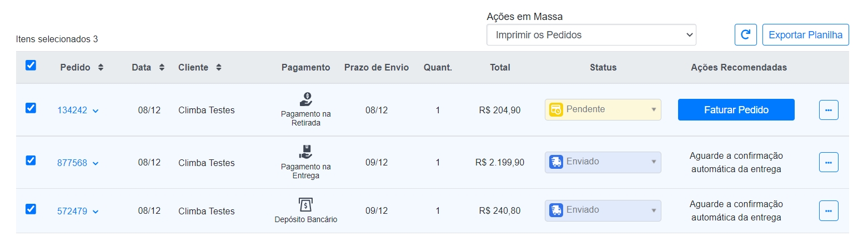Click the Faturar Pedido button

coord(736,109)
